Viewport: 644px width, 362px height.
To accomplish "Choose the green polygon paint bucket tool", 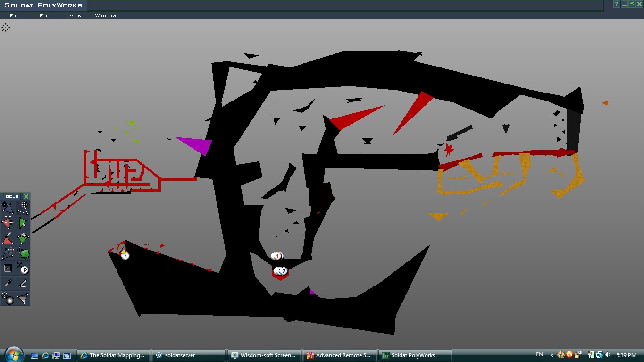I will click(x=23, y=238).
